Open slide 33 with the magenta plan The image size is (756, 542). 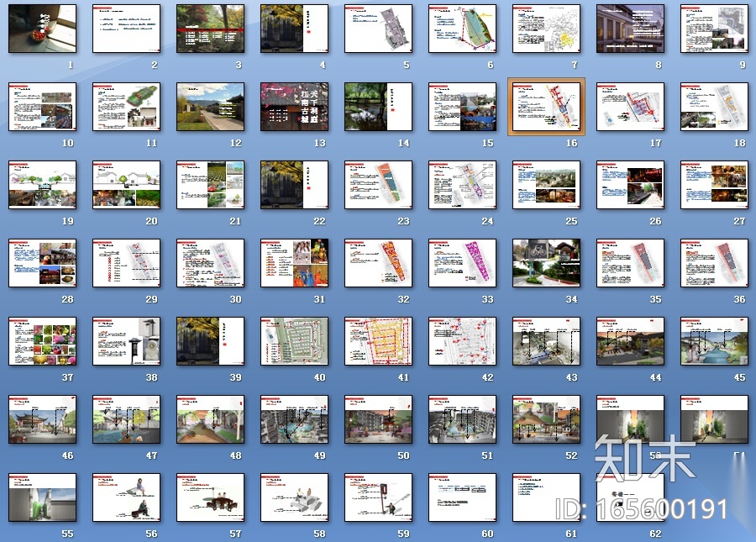click(x=462, y=263)
